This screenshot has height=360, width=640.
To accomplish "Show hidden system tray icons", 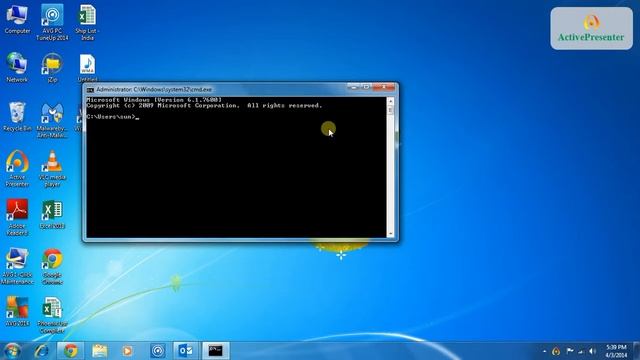I will click(544, 351).
